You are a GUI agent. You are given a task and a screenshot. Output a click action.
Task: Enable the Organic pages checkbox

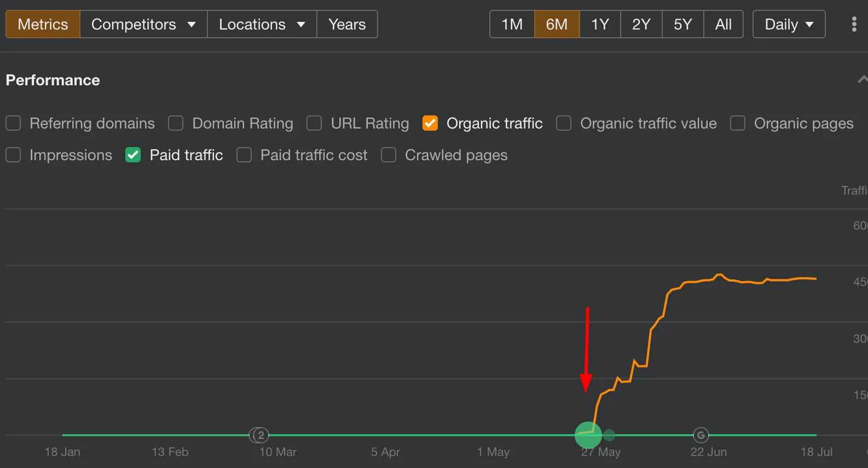tap(738, 123)
